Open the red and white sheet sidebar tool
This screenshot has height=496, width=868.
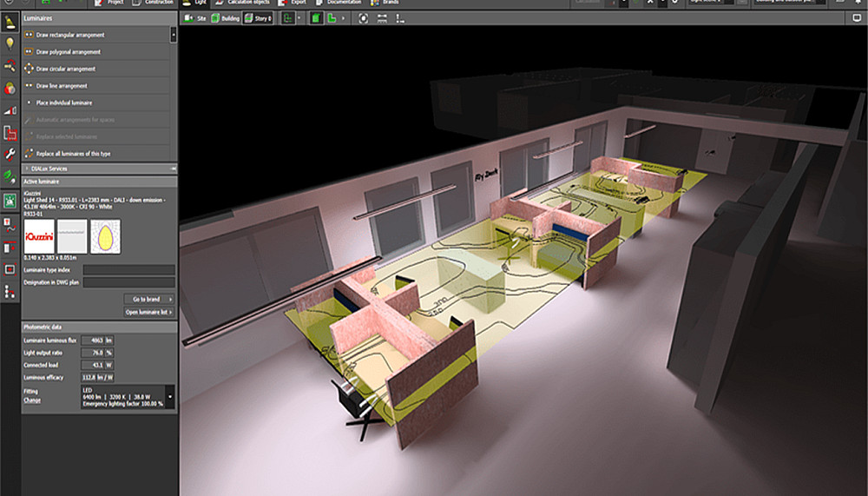coord(10,133)
